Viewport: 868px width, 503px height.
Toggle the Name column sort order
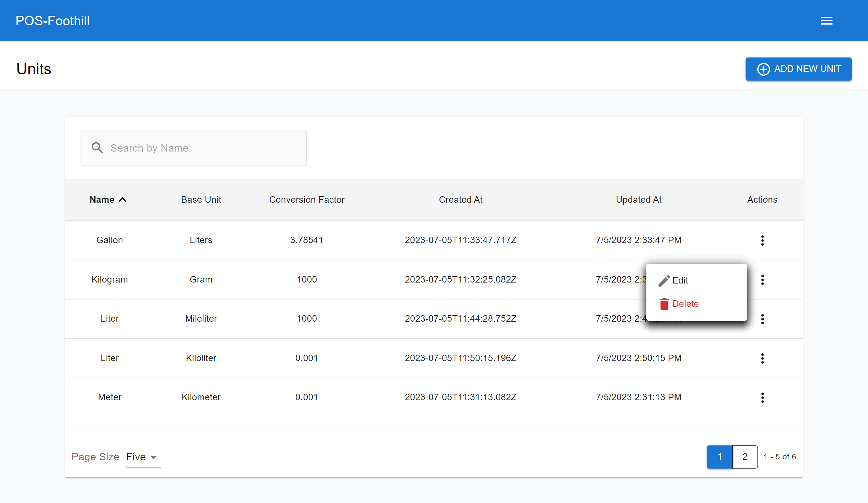click(x=108, y=199)
